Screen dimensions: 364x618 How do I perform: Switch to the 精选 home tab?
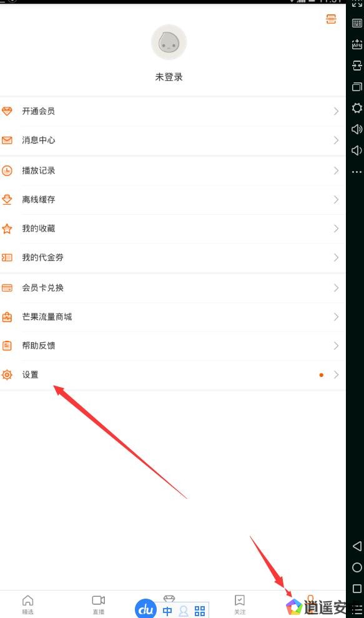click(27, 605)
